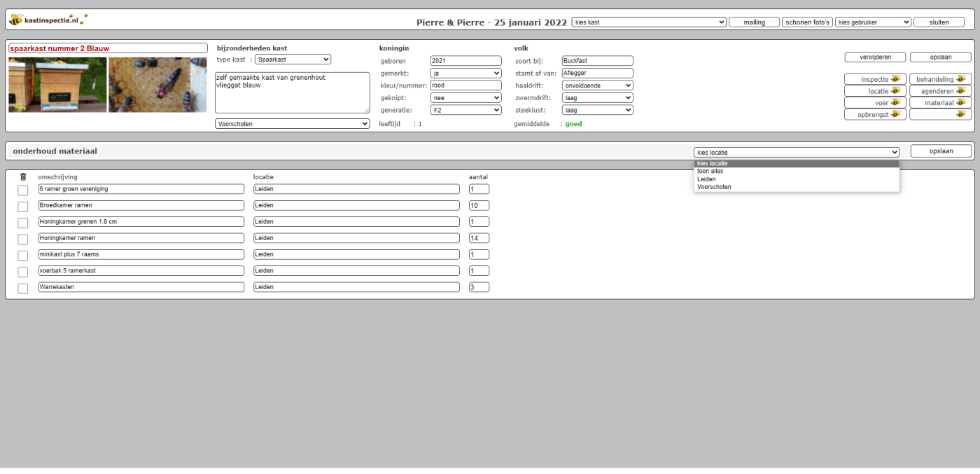980x474 pixels.
Task: Click the soort bij field Buckfast
Action: click(597, 61)
